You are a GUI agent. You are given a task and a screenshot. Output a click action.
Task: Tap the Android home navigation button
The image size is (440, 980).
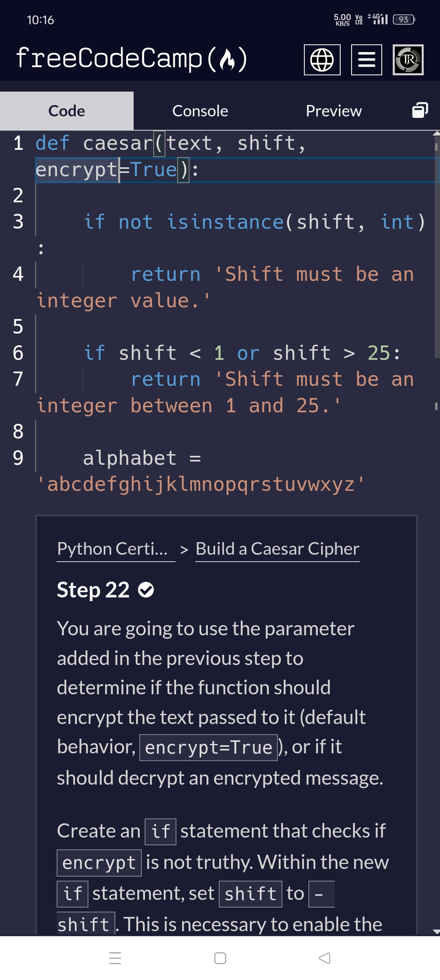click(x=220, y=958)
